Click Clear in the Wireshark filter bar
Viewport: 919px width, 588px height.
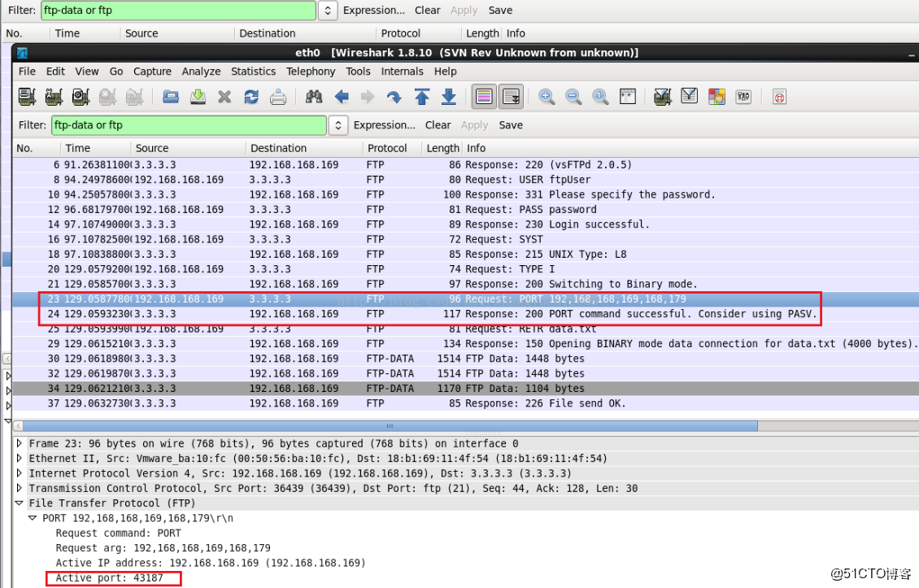pos(438,125)
